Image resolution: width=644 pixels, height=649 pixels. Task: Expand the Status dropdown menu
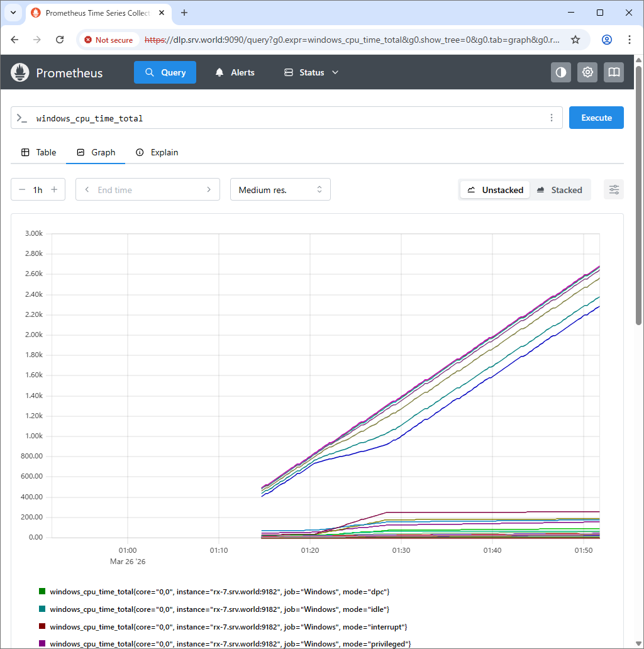(x=311, y=72)
